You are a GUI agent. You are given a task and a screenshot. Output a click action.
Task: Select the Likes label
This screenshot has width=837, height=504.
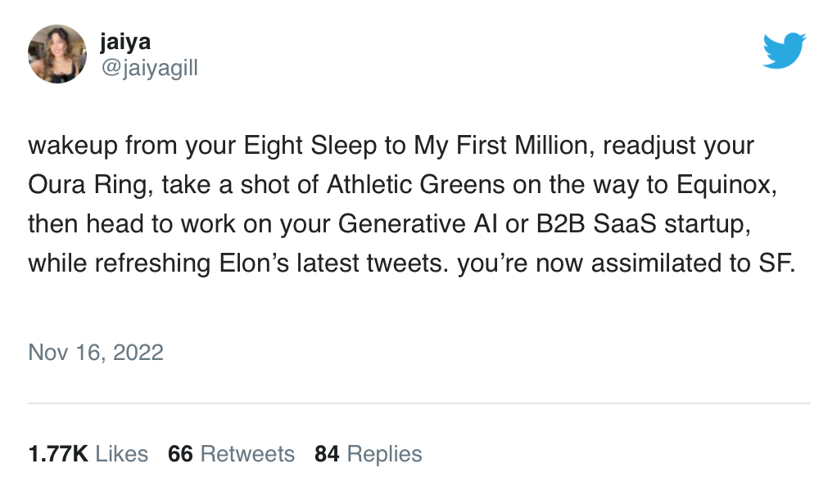click(x=122, y=454)
